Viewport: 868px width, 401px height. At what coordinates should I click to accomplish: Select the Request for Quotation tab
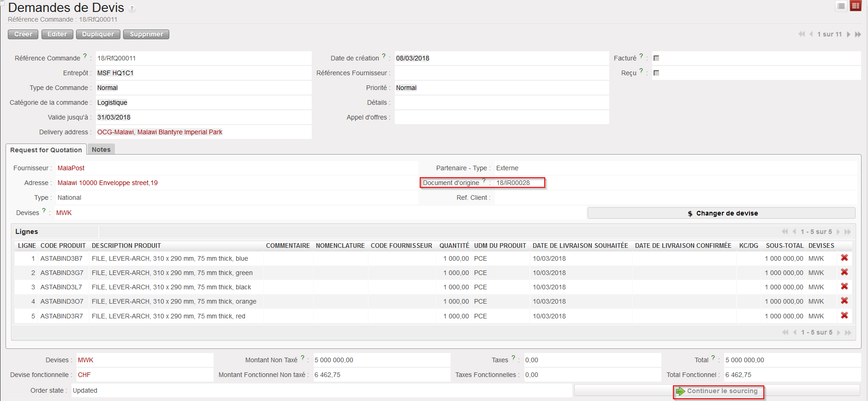coord(46,150)
